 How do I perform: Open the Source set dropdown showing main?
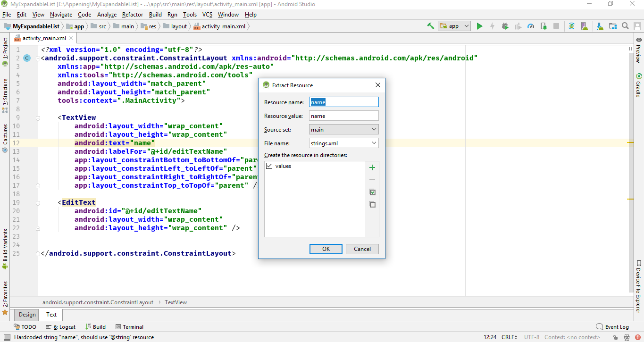click(343, 129)
